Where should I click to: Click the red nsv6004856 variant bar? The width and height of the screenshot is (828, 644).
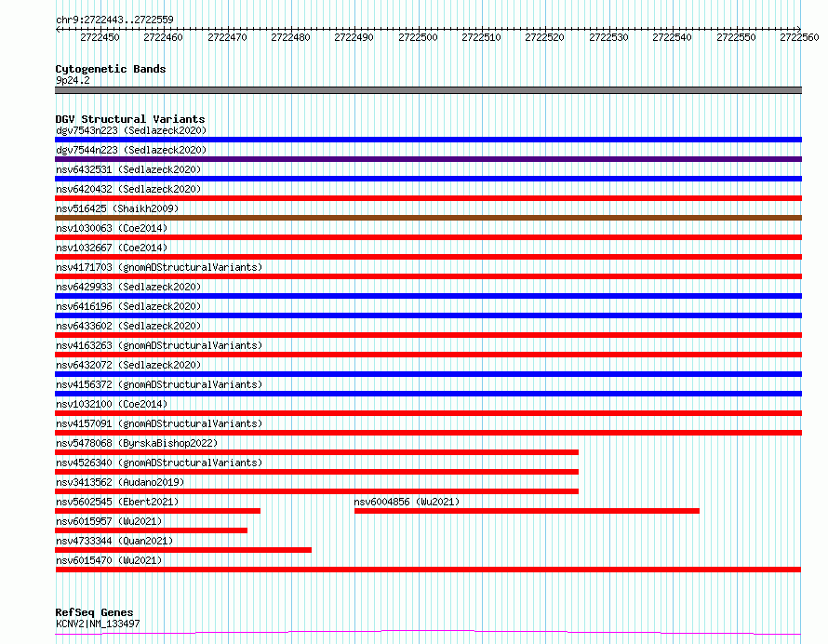527,511
